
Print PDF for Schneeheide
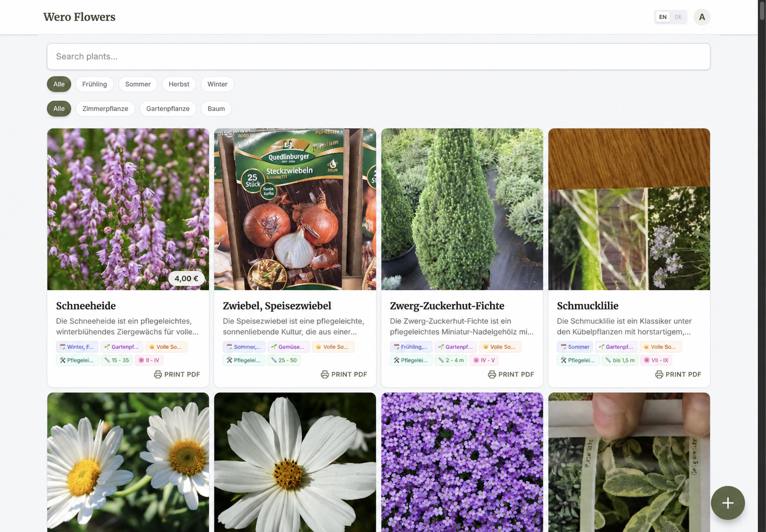pos(177,374)
